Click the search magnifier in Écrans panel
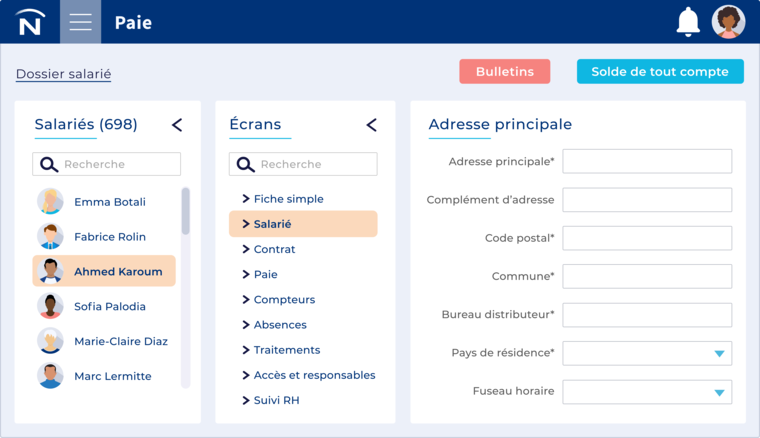The width and height of the screenshot is (760, 438). point(245,164)
